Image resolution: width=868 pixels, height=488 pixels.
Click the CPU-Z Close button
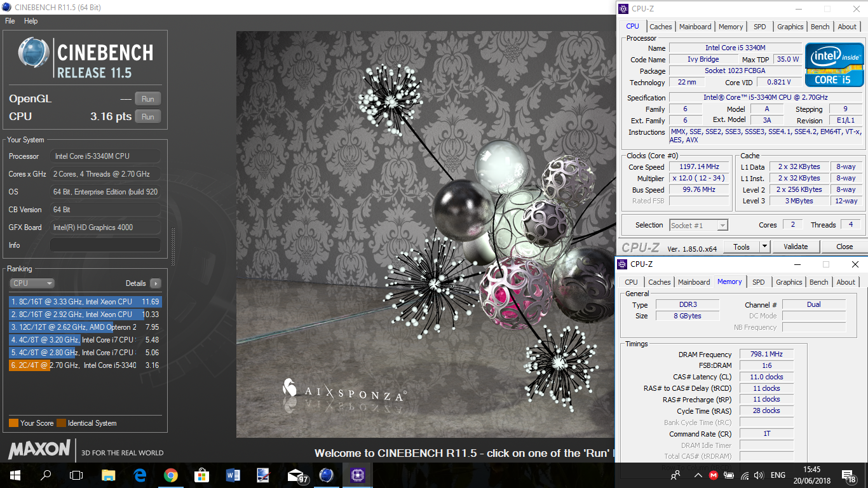pyautogui.click(x=844, y=247)
